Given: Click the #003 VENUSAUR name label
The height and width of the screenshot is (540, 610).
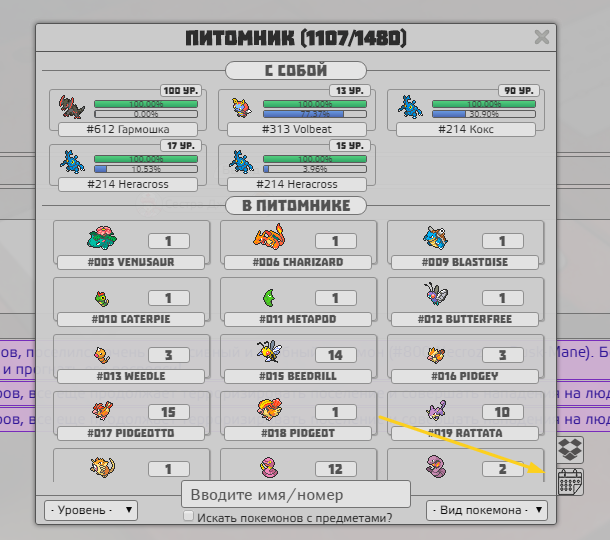Looking at the screenshot, I should [131, 262].
